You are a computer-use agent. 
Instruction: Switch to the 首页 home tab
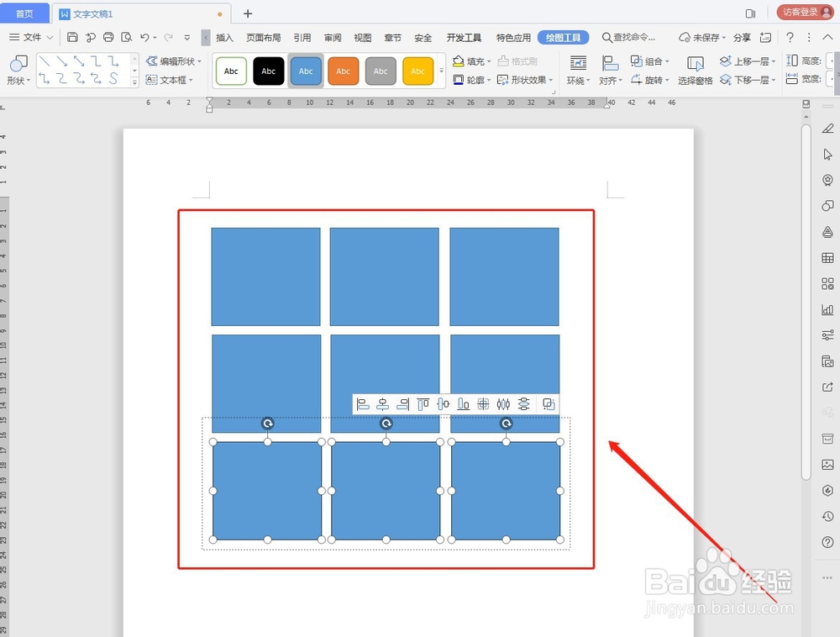(24, 13)
